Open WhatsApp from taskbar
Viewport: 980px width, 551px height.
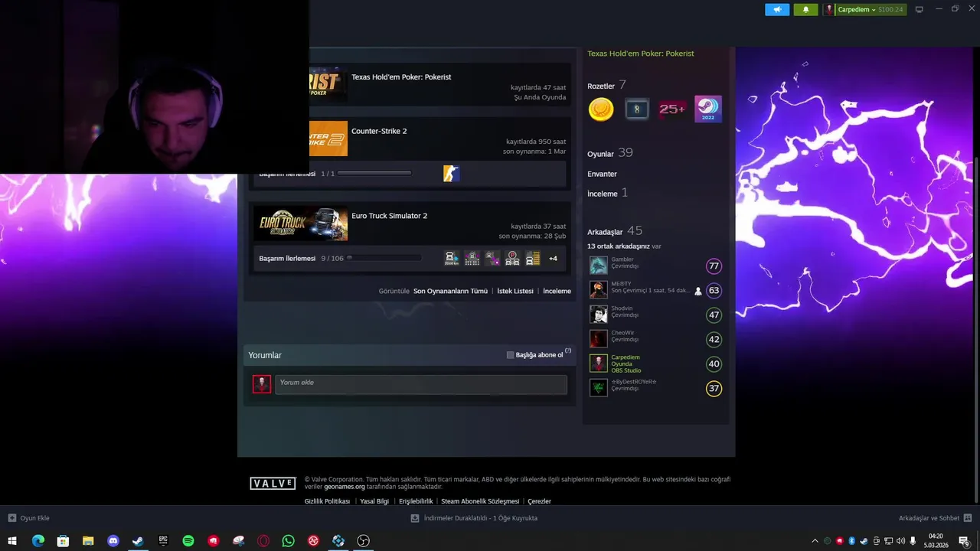tap(288, 541)
